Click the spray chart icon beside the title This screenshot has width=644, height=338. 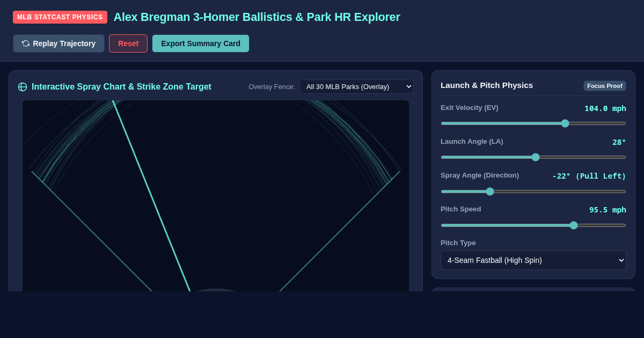[x=23, y=87]
